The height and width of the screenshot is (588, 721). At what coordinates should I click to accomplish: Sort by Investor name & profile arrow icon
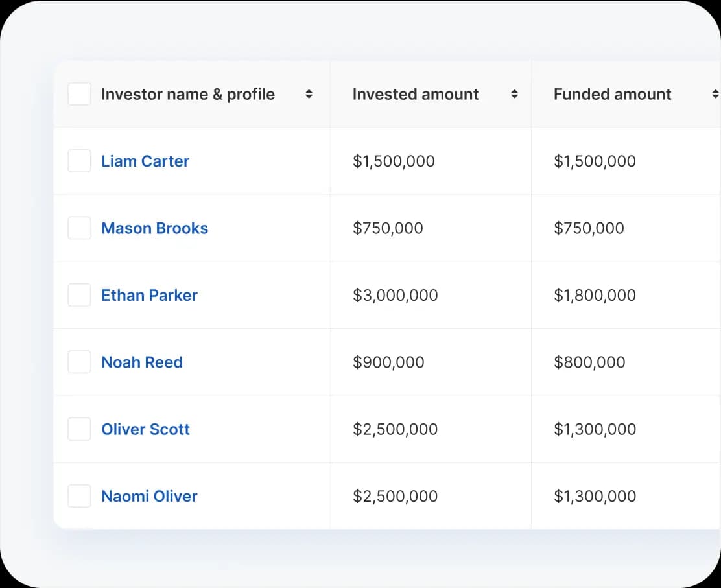pos(309,95)
